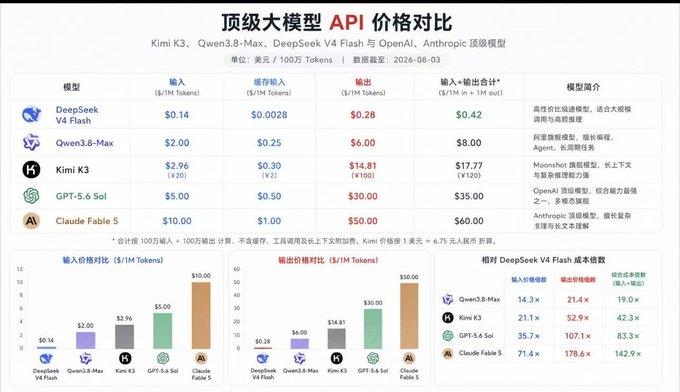Select the Anthropic logo under the input price chart
680x392 pixels.
click(x=201, y=359)
